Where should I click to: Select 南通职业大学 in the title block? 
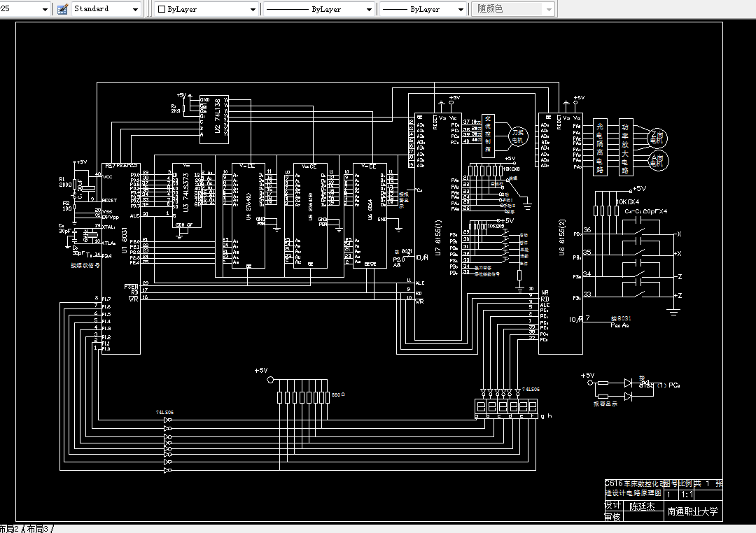pos(693,511)
